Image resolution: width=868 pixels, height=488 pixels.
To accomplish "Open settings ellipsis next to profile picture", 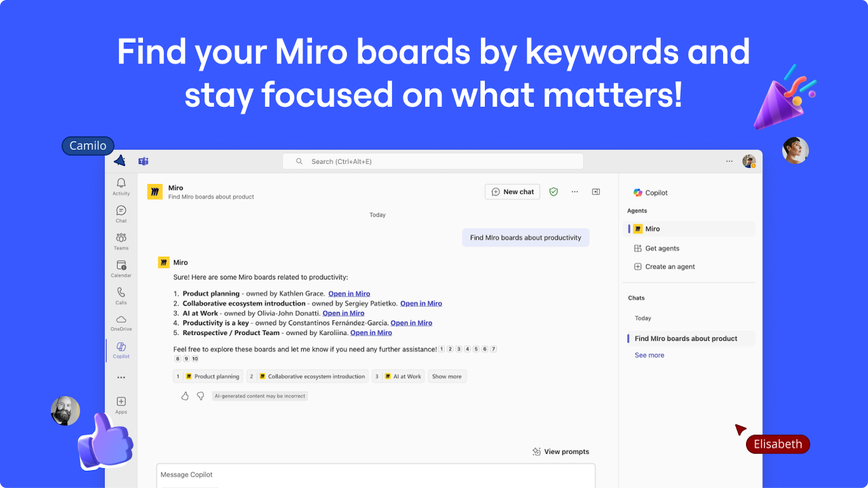I will (x=729, y=161).
